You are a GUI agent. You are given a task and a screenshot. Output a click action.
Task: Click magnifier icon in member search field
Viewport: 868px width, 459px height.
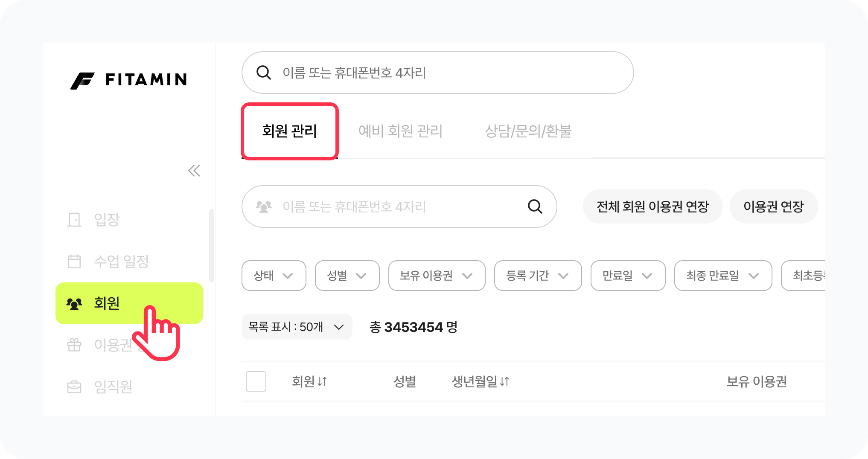click(x=535, y=206)
